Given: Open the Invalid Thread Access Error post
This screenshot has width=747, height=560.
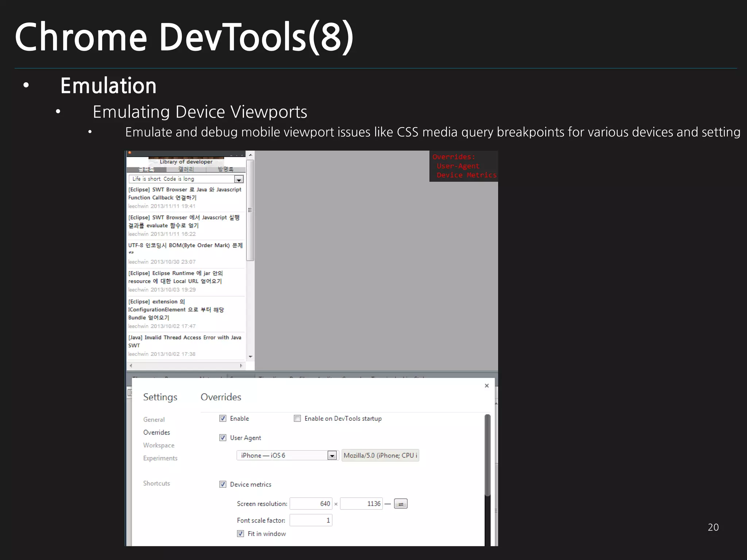Looking at the screenshot, I should pos(185,341).
